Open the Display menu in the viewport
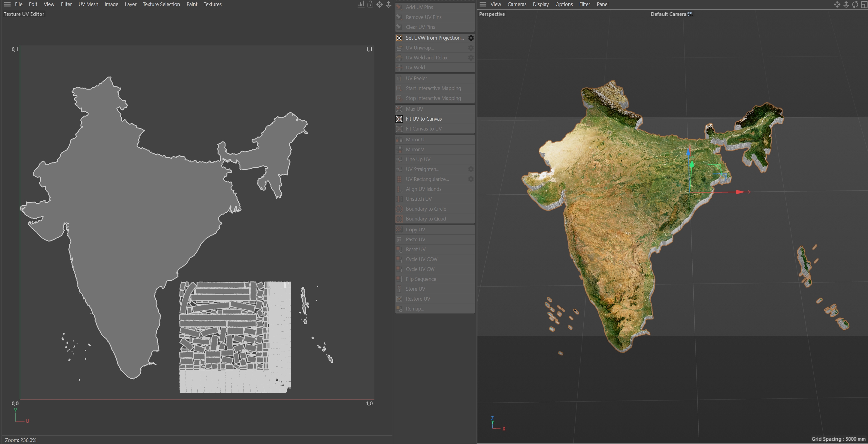 540,4
